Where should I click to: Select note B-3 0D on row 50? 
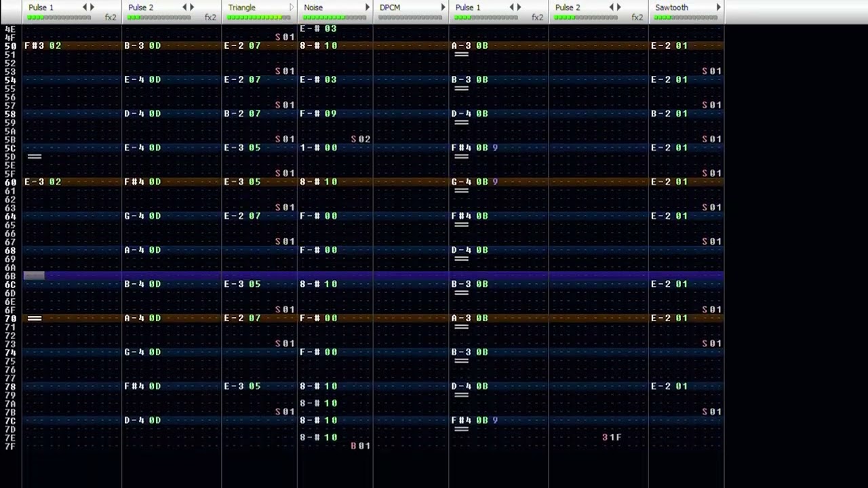142,45
